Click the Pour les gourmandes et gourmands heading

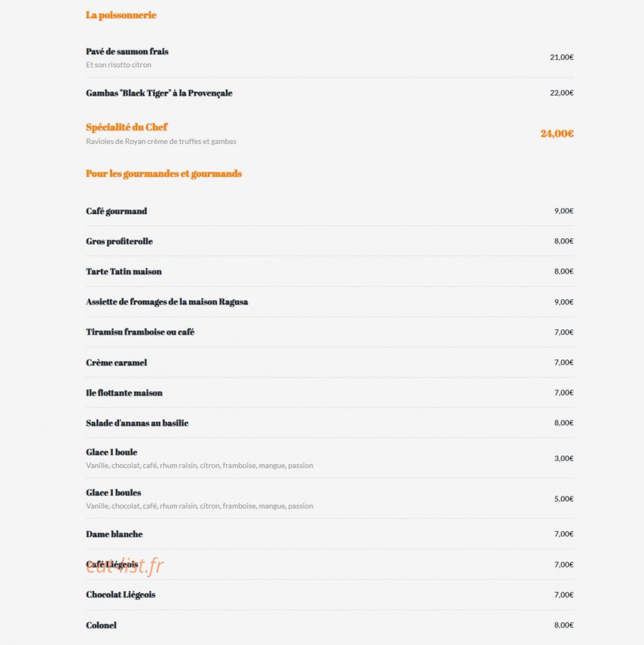(x=164, y=174)
